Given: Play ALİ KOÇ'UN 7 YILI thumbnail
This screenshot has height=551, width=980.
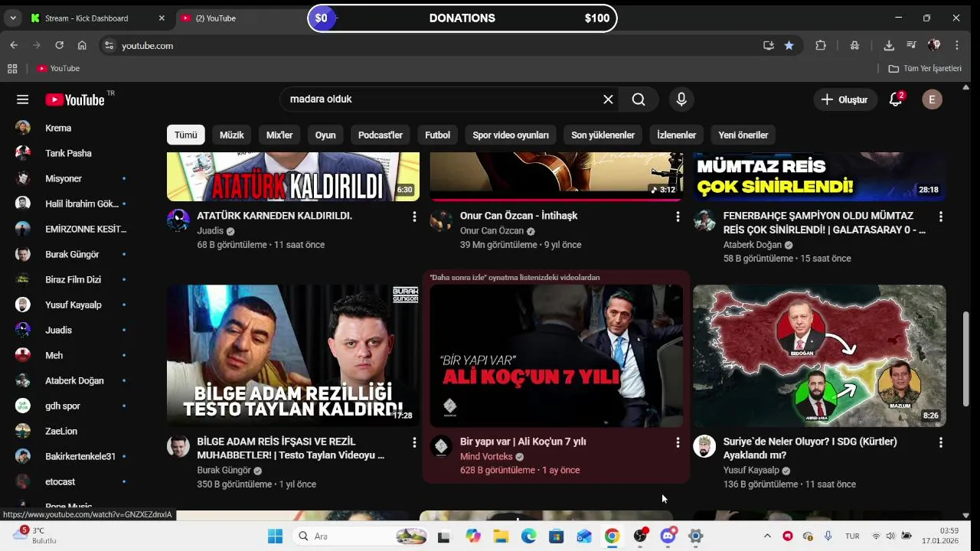Looking at the screenshot, I should point(556,356).
